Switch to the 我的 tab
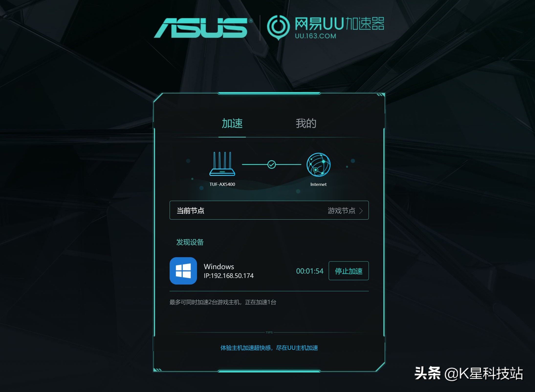Viewport: 535px width, 392px height. [306, 123]
